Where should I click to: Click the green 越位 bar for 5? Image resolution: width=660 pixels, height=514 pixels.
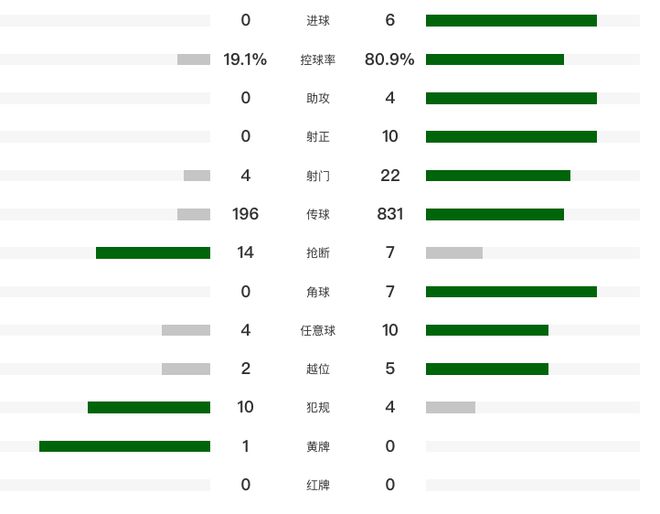pos(487,369)
